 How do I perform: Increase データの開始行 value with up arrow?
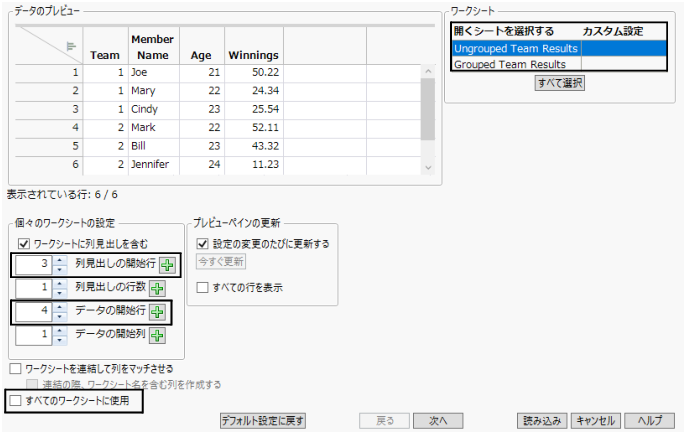(x=60, y=308)
